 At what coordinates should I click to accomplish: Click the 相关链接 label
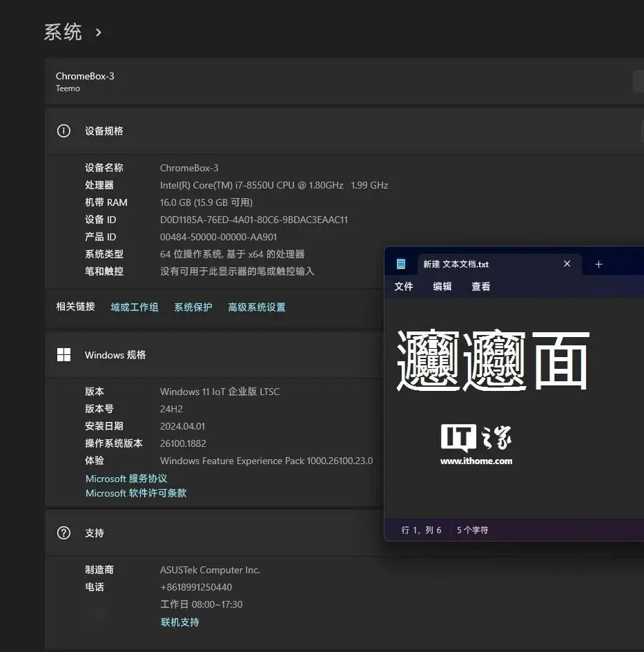coord(76,307)
